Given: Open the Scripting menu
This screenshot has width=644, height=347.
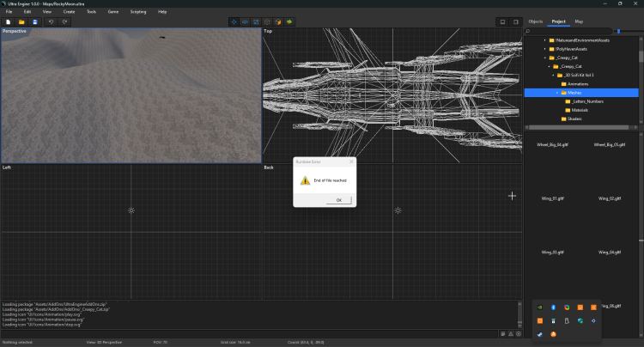Looking at the screenshot, I should [x=137, y=12].
